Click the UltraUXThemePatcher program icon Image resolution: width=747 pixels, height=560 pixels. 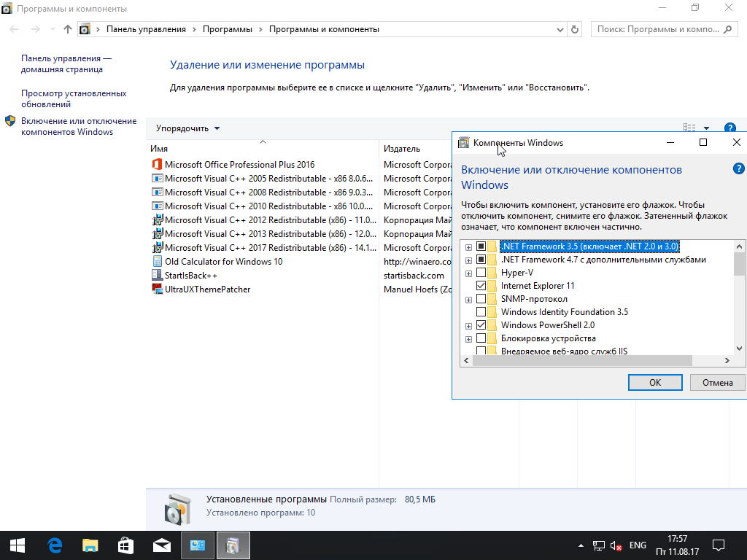click(157, 289)
